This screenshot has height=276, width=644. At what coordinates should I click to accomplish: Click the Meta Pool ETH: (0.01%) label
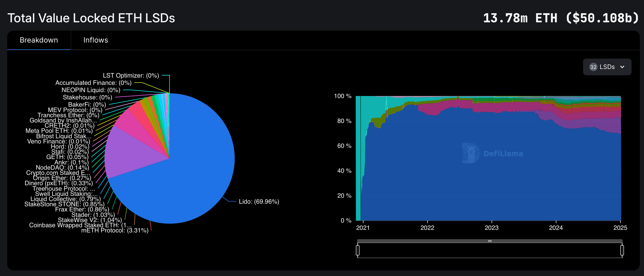tap(59, 131)
